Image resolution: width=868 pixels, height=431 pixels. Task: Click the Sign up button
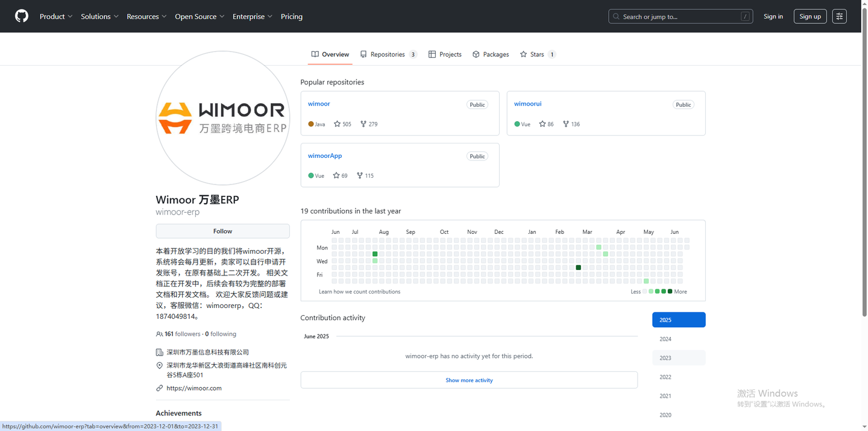point(810,16)
